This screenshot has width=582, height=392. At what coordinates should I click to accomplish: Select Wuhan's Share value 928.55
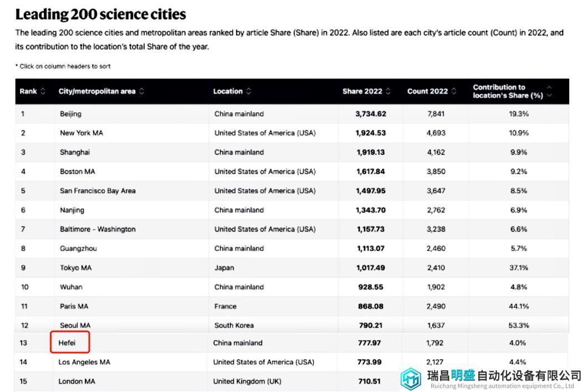(x=370, y=287)
